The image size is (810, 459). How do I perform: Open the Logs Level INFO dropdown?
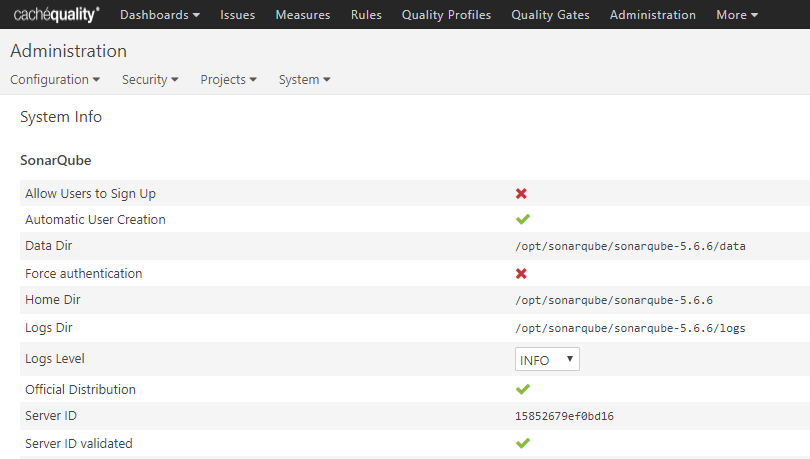pyautogui.click(x=547, y=359)
